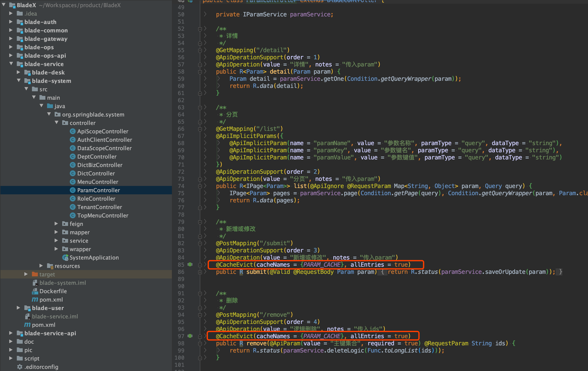Expand the blade-gateway module arrow

[11, 39]
